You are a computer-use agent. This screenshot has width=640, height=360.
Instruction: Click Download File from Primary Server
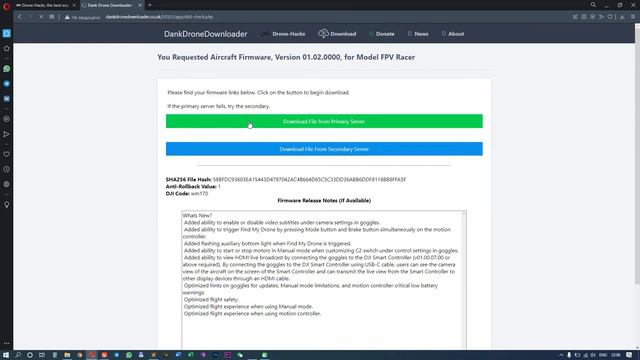324,121
